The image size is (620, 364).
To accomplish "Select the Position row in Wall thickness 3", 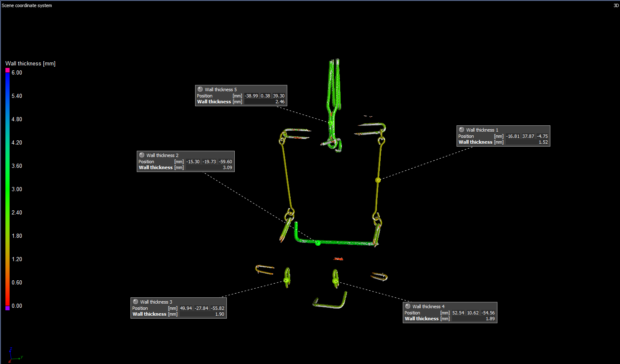I will tap(140, 308).
